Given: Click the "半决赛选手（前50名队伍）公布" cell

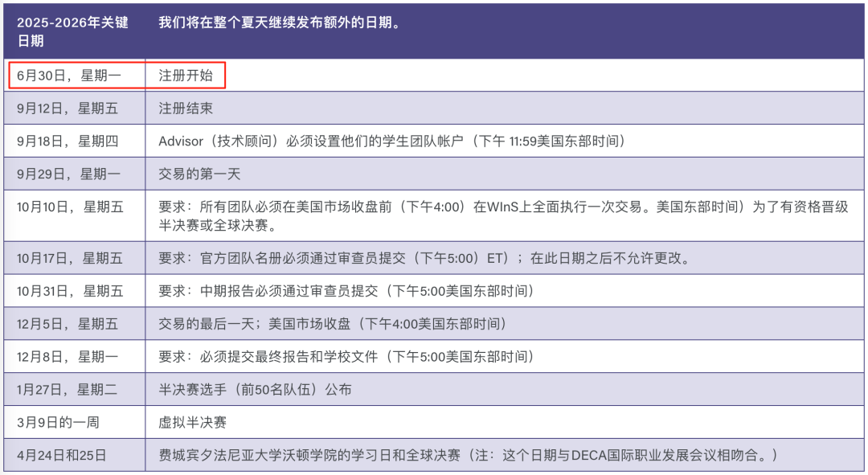Looking at the screenshot, I should tap(504, 389).
